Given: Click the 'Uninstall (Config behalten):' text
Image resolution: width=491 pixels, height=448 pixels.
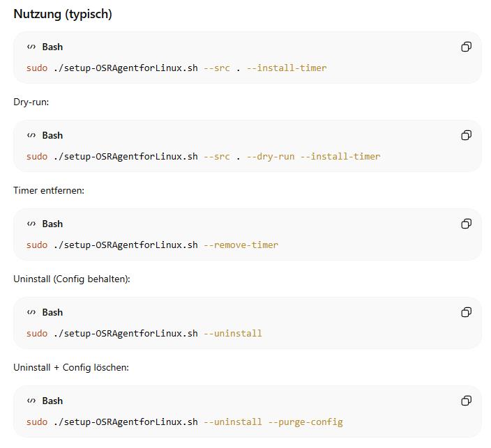Looking at the screenshot, I should [72, 279].
